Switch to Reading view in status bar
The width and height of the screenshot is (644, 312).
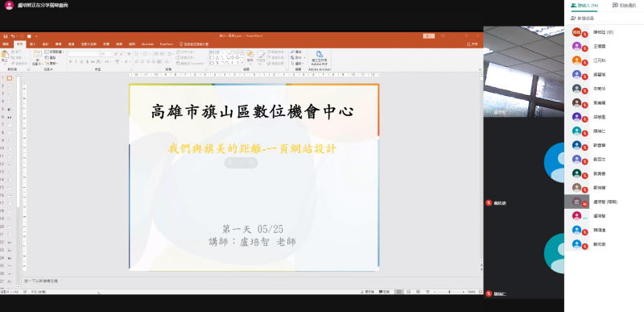418,292
